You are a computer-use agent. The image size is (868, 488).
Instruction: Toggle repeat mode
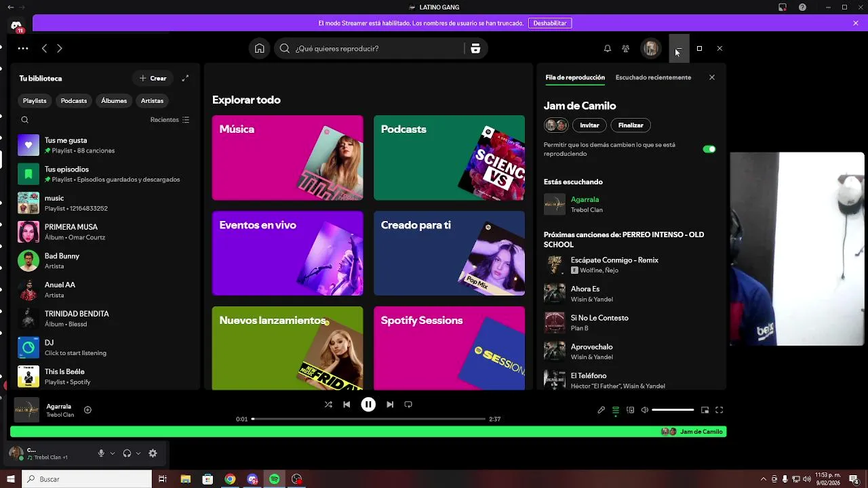coord(408,405)
